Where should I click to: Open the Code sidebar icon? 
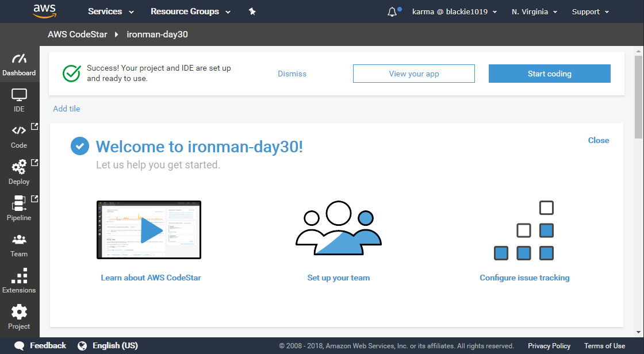click(19, 132)
